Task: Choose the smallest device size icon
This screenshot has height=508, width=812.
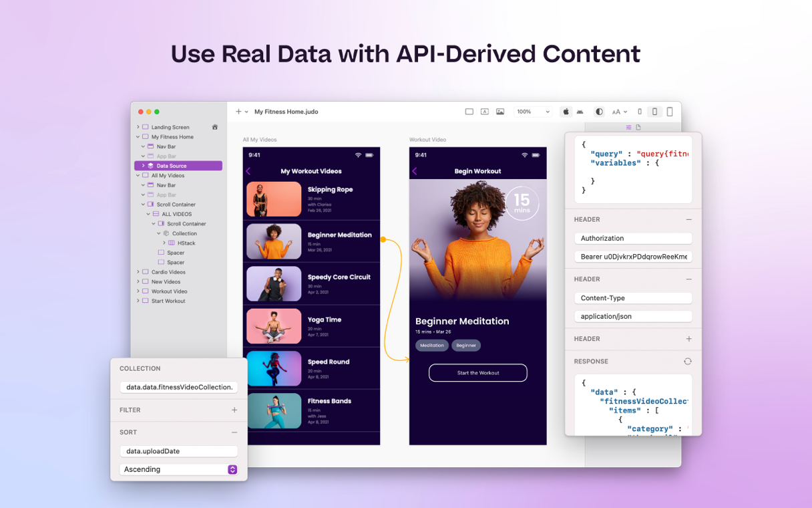Action: (640, 112)
